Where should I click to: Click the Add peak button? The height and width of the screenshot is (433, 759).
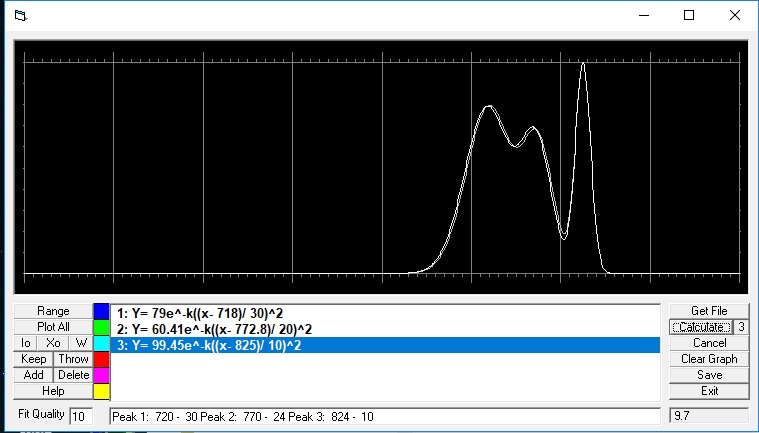(x=33, y=375)
